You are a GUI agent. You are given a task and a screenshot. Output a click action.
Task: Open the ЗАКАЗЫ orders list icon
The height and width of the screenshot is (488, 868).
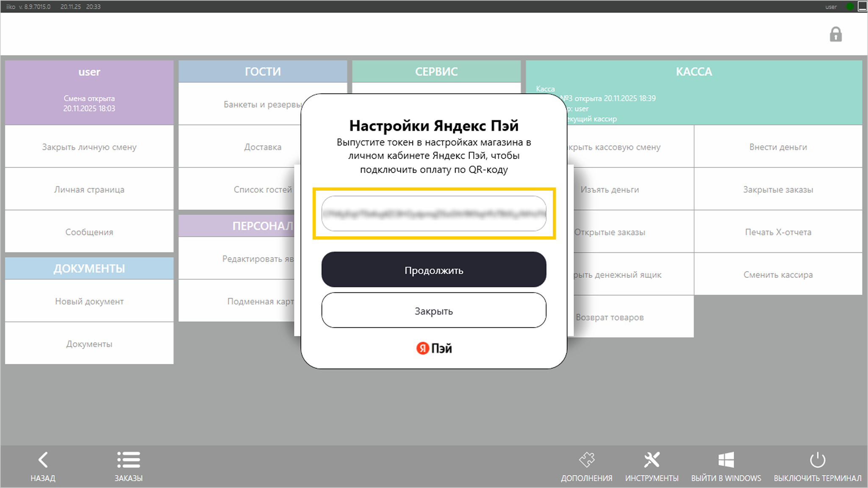pyautogui.click(x=128, y=460)
